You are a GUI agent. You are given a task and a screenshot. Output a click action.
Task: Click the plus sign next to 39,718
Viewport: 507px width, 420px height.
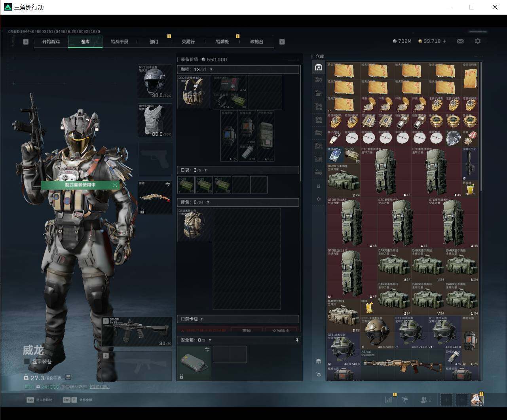(x=444, y=41)
